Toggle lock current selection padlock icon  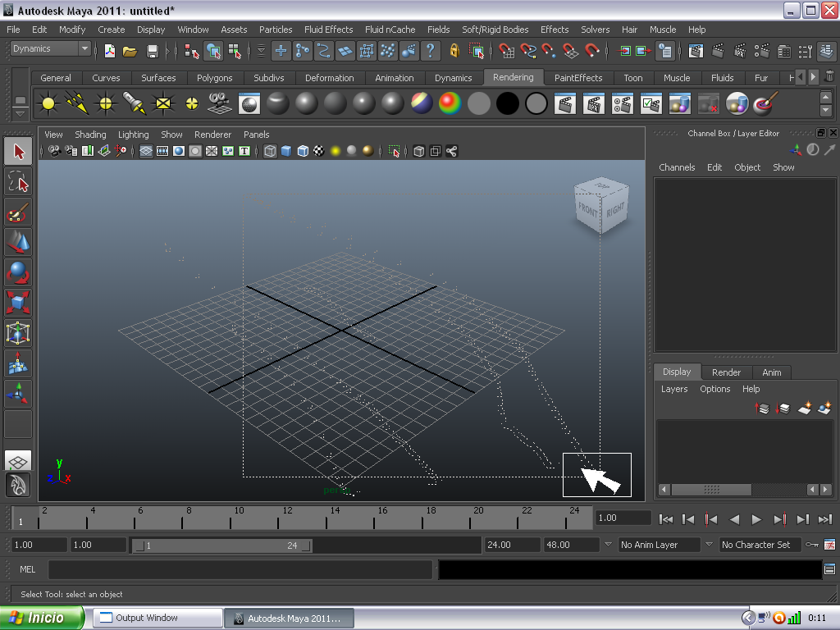(x=454, y=51)
